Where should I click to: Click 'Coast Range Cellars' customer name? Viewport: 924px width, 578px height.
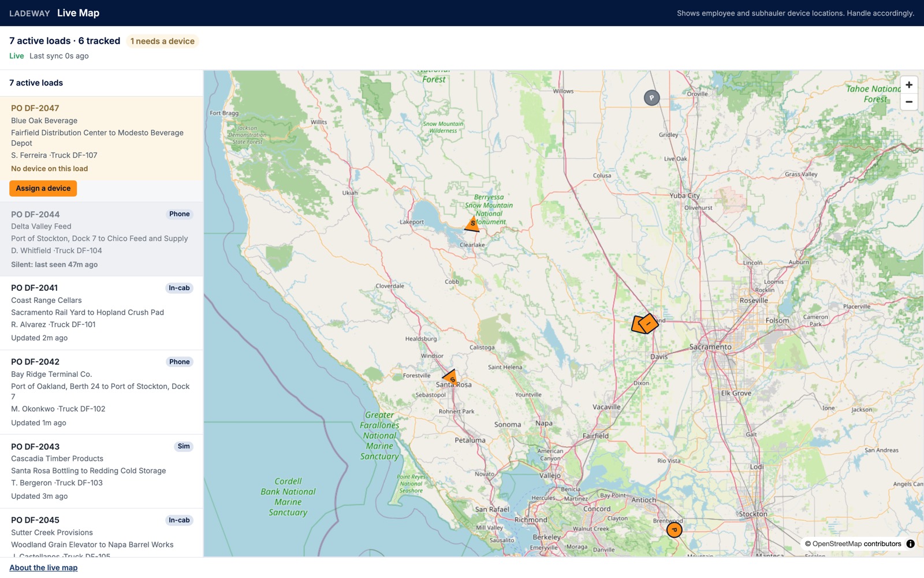[x=46, y=301]
